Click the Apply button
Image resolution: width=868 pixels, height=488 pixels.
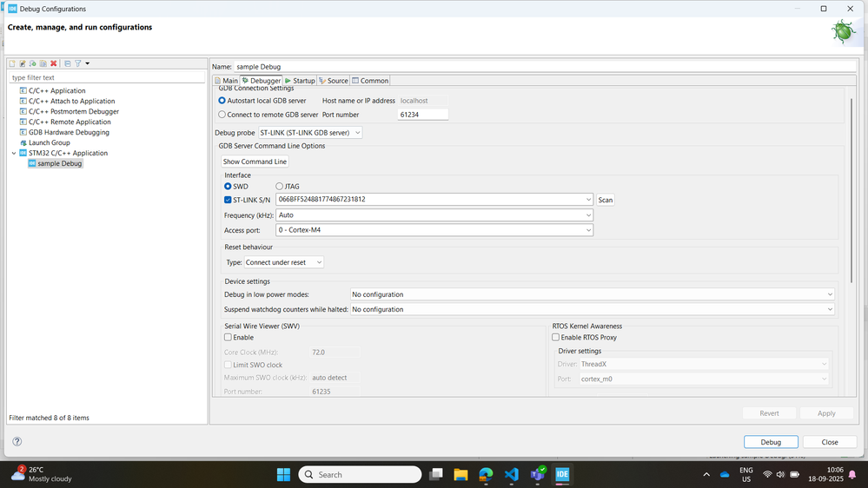point(826,413)
